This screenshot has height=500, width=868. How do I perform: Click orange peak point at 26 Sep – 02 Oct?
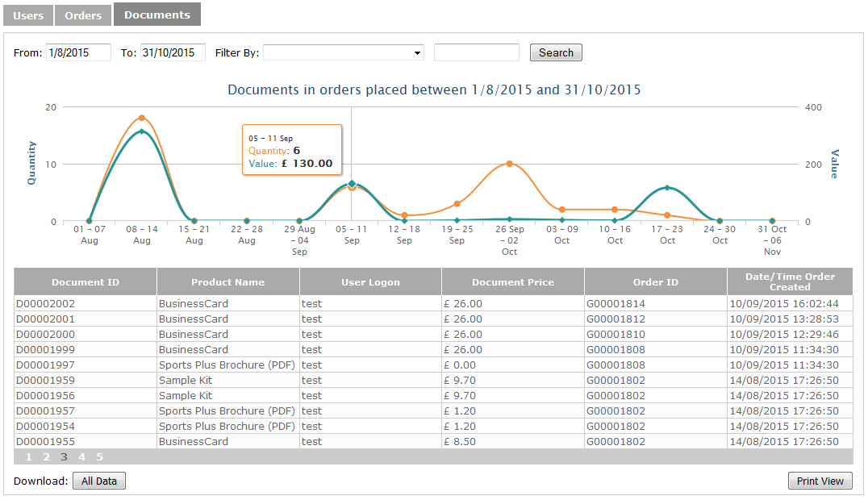[x=510, y=164]
